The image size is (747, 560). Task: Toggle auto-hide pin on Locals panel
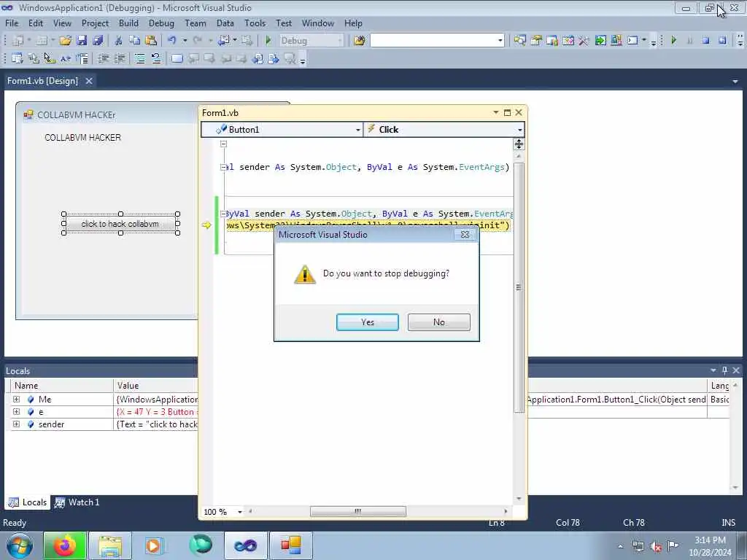[724, 370]
